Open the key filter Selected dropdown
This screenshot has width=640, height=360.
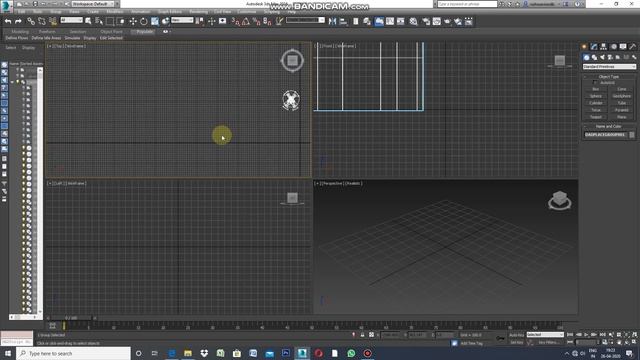544,335
